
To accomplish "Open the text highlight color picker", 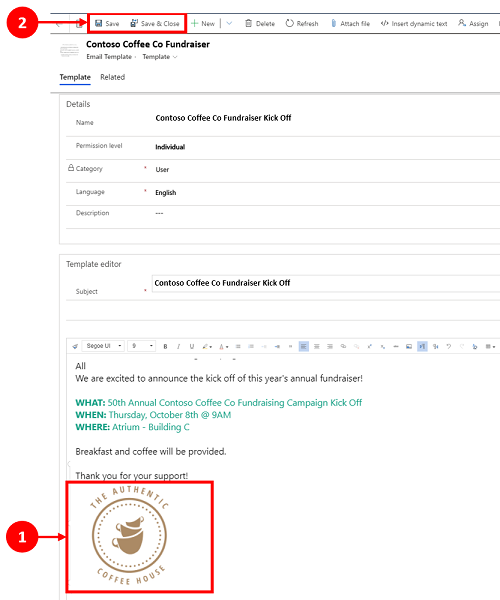I will point(207,346).
